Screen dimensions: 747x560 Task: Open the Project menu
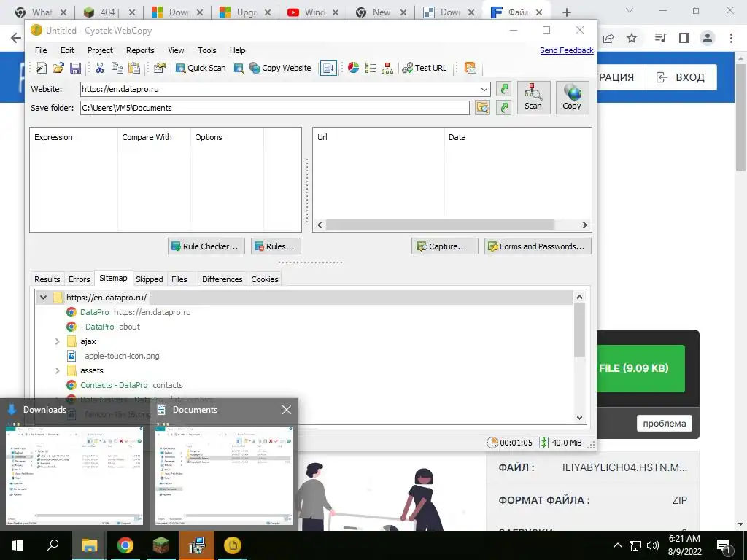click(x=100, y=50)
